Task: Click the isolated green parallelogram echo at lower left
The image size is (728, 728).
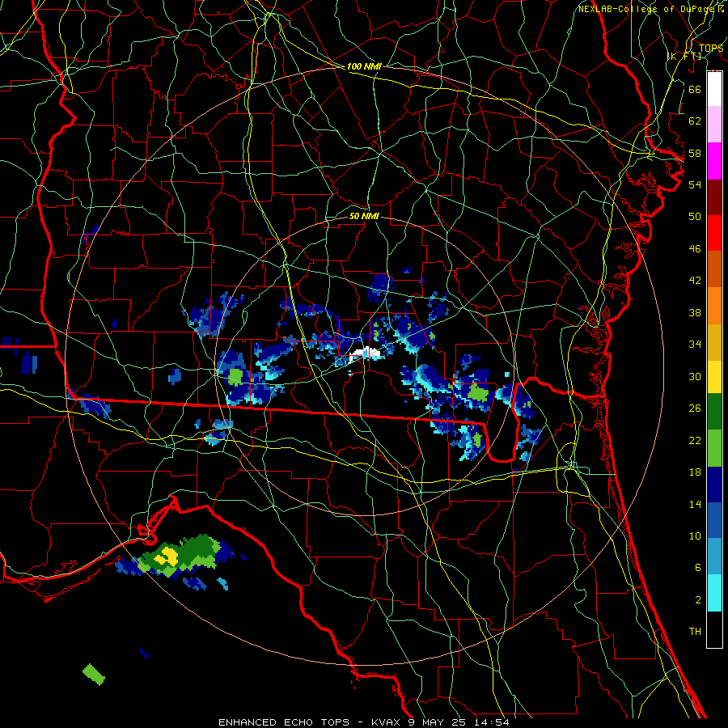Action: pos(94,674)
